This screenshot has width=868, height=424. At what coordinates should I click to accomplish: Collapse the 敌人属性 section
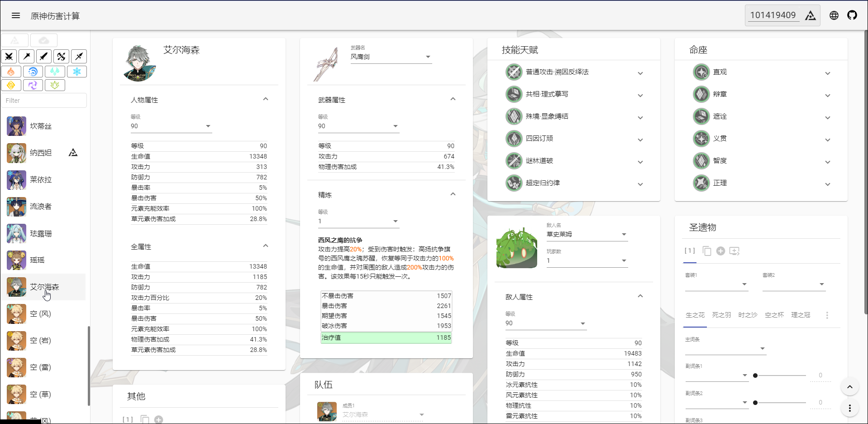pos(640,296)
